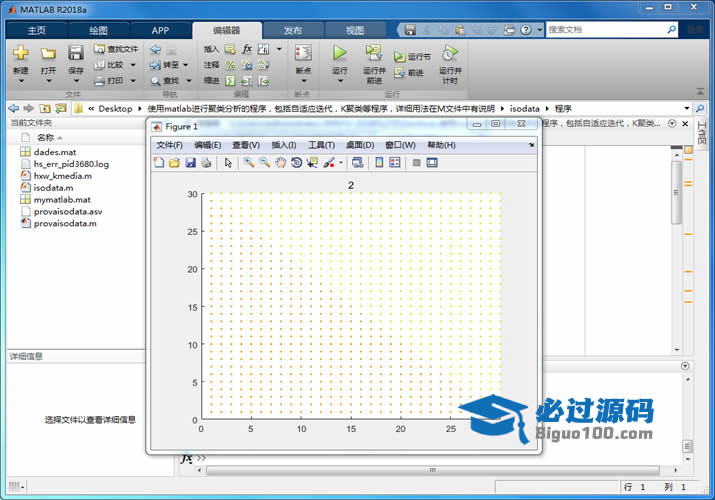The width and height of the screenshot is (715, 500).
Task: Click the smart indent icon
Action: click(x=230, y=81)
